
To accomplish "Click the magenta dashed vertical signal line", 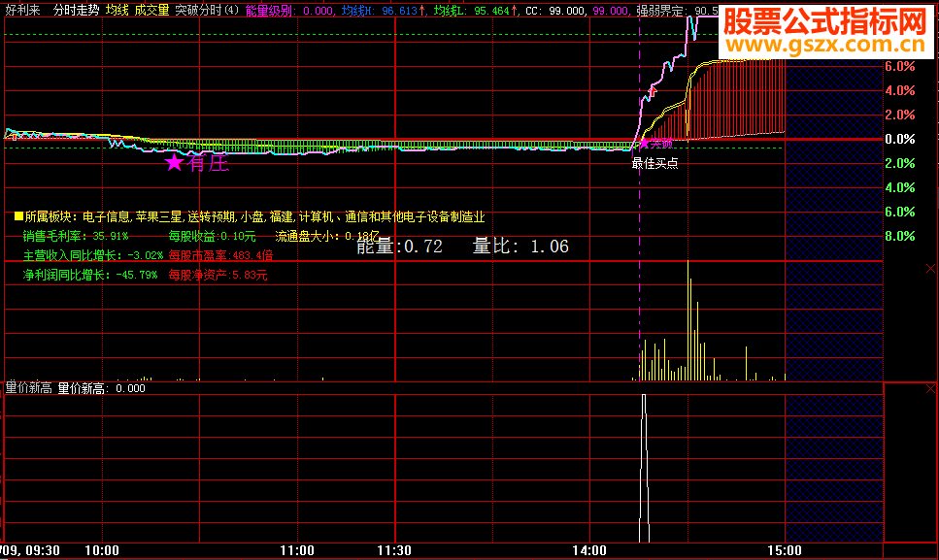I will [639, 197].
